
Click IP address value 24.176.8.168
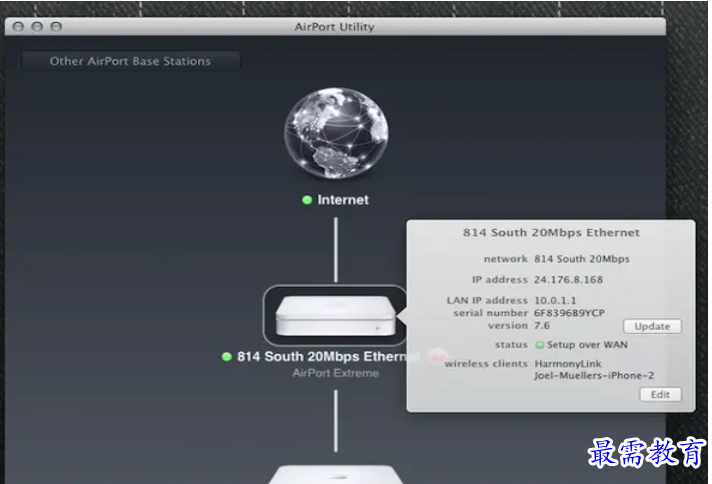point(569,280)
